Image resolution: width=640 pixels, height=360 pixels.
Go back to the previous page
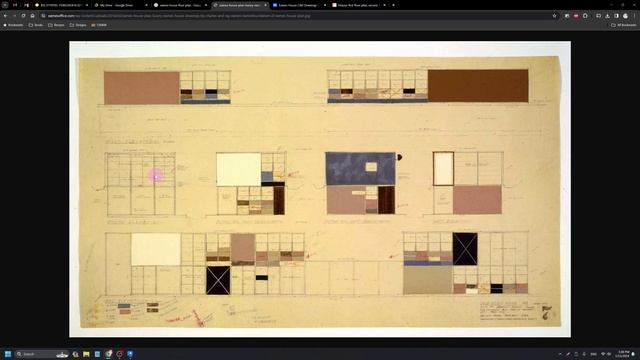pyautogui.click(x=5, y=16)
